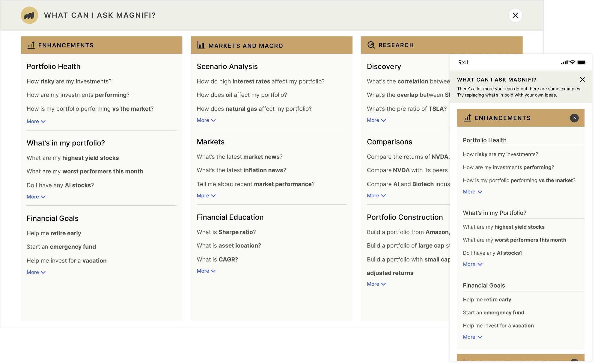The image size is (595, 364).
Task: Select 'What's the latest inflation news?'
Action: coord(241,170)
